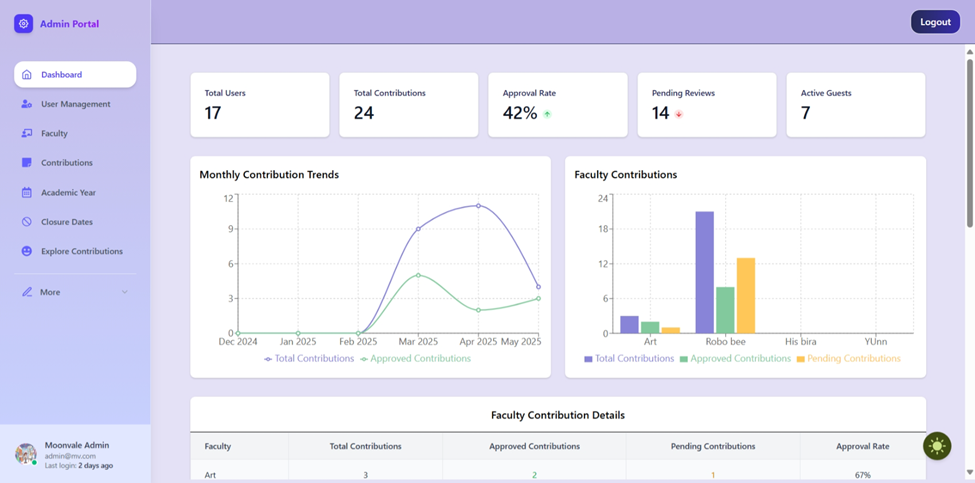Click the Closure Dates icon
The width and height of the screenshot is (975, 483).
(27, 222)
